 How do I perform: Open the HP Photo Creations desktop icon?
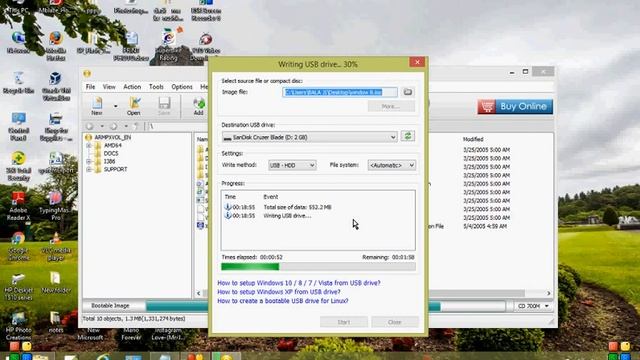pos(18,326)
